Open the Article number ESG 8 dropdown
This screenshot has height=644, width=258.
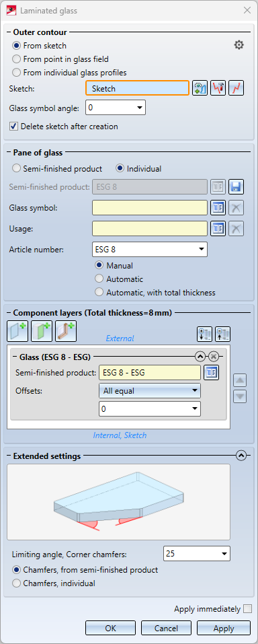(150, 249)
